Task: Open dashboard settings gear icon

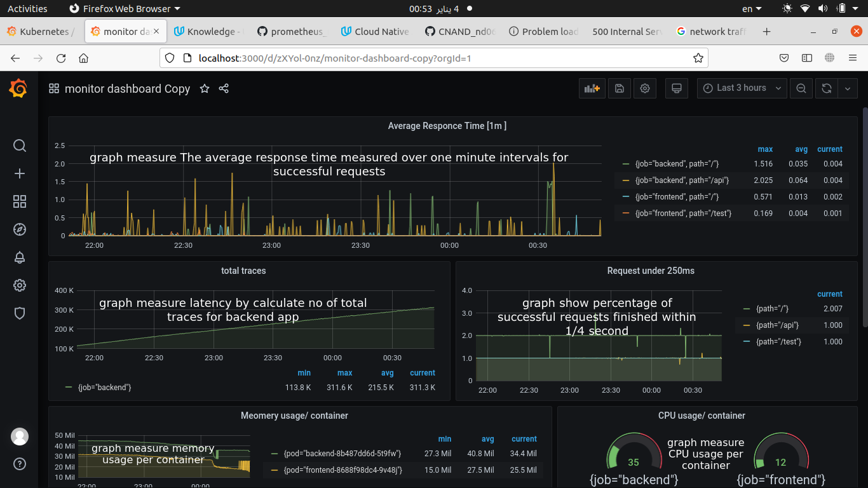Action: point(644,88)
